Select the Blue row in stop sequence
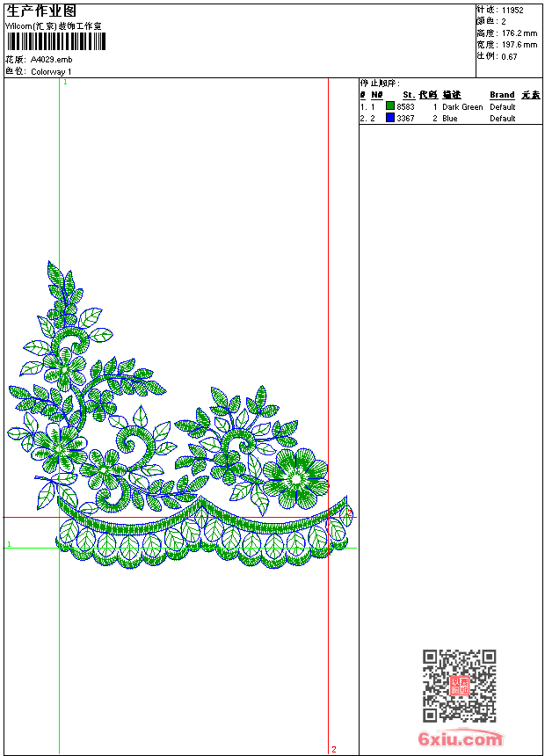Image resolution: width=545 pixels, height=756 pixels. [450, 118]
